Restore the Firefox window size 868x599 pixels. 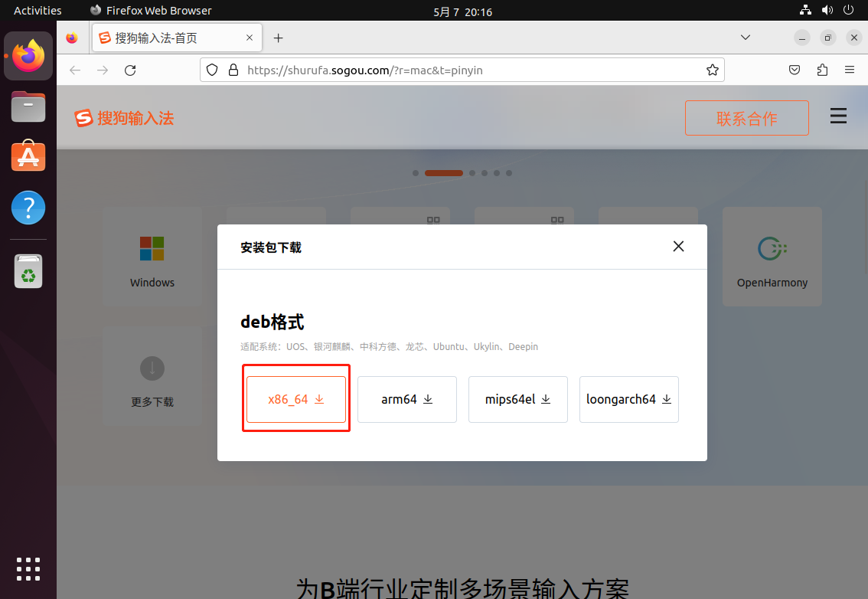coord(827,38)
